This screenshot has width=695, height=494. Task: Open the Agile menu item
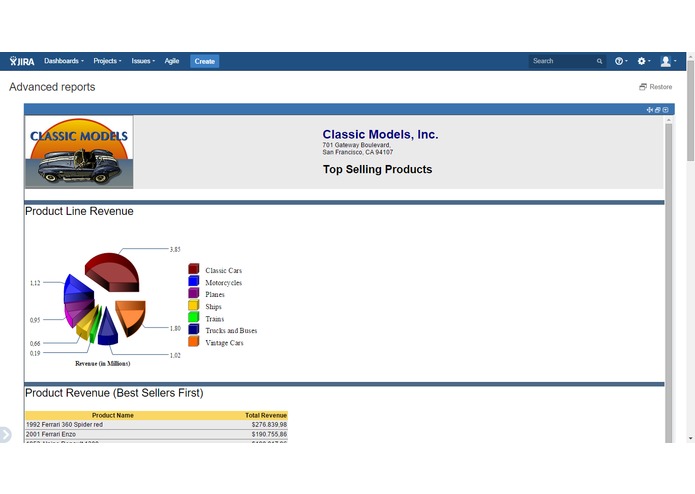point(172,61)
